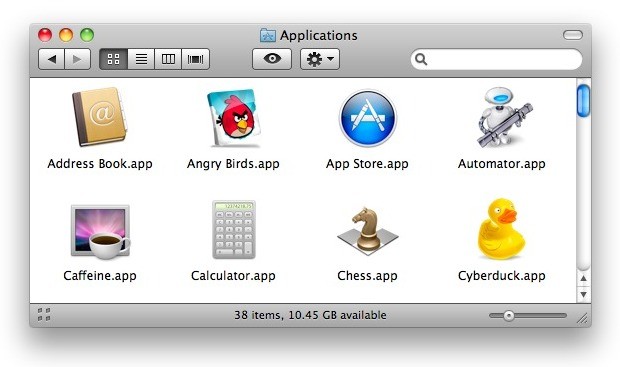The width and height of the screenshot is (620, 367).
Task: Switch to list view
Action: (141, 59)
